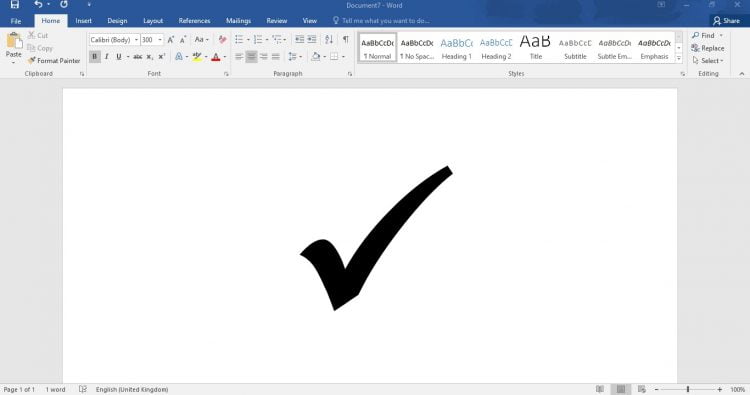
Task: Click the red Font Colour A swatch
Action: click(216, 56)
